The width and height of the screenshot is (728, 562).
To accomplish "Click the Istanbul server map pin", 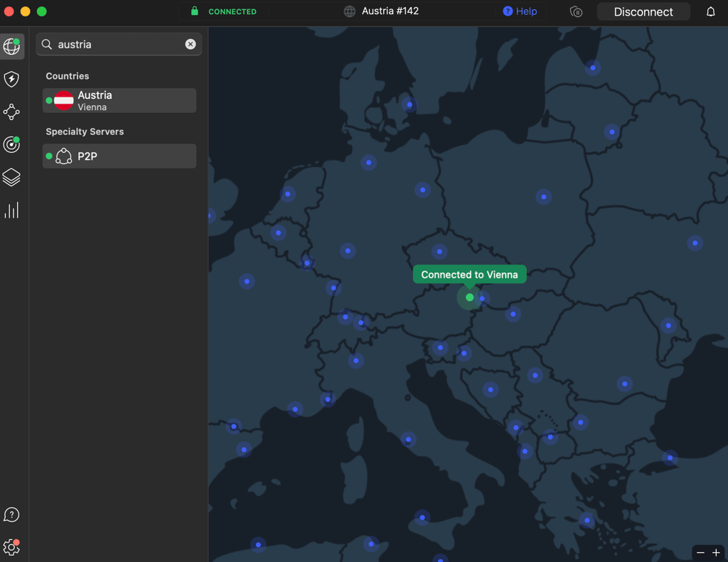I will pos(670,458).
